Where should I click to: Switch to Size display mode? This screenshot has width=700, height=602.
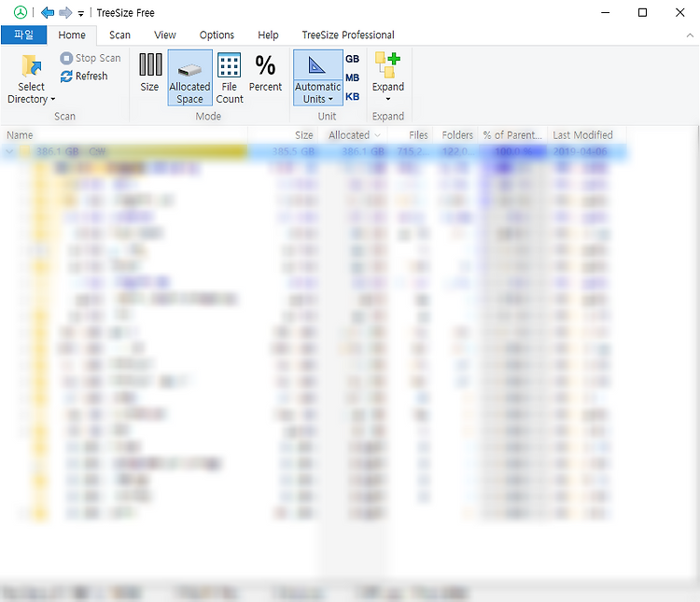coord(149,73)
